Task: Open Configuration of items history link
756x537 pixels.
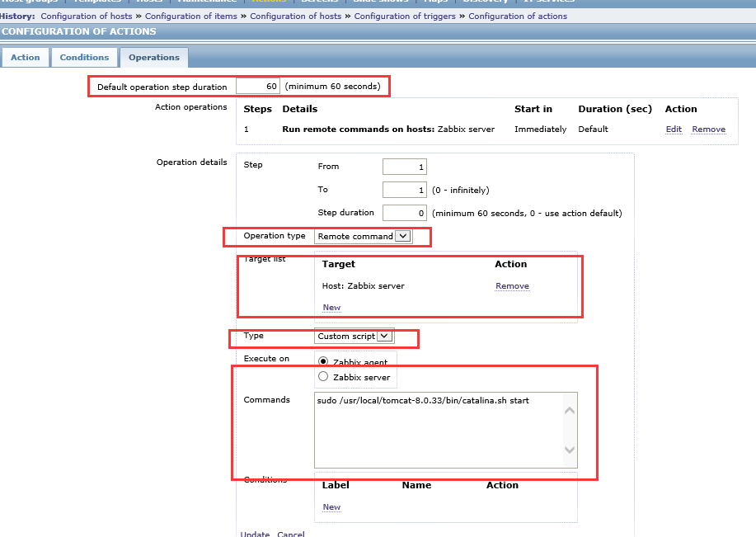Action: click(191, 16)
